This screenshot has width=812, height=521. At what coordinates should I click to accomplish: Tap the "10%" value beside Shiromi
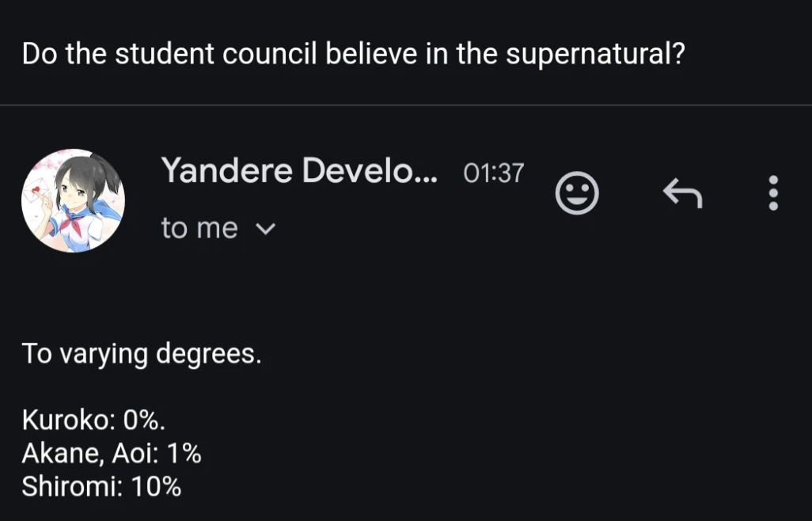coord(156,487)
